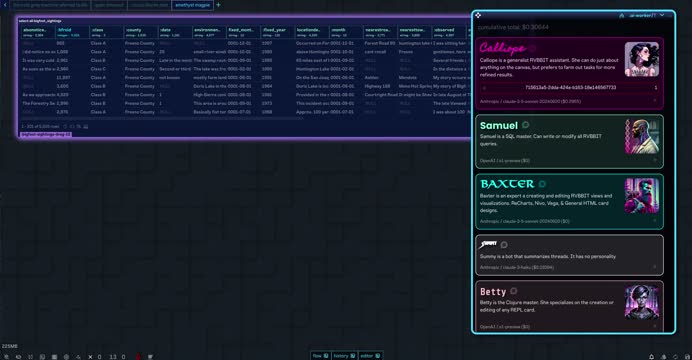Switch to the amethyst magpie tab

tap(192, 5)
